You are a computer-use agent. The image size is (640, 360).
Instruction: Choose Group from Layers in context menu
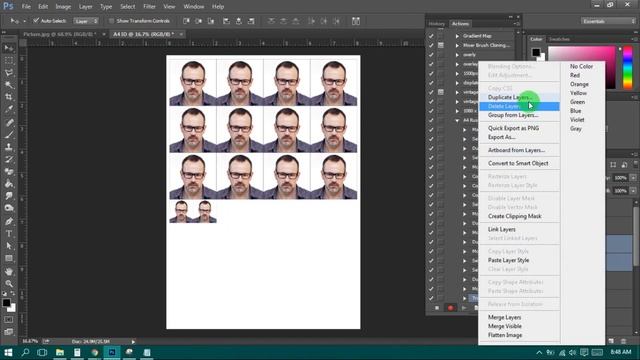pyautogui.click(x=513, y=115)
